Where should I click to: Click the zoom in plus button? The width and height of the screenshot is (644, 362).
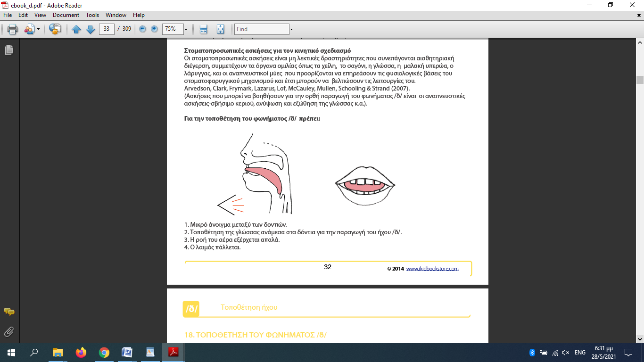click(154, 29)
